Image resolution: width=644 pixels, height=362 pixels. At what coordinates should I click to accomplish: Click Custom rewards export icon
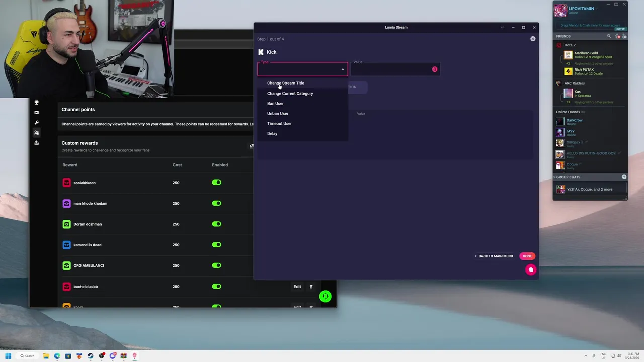point(252,146)
